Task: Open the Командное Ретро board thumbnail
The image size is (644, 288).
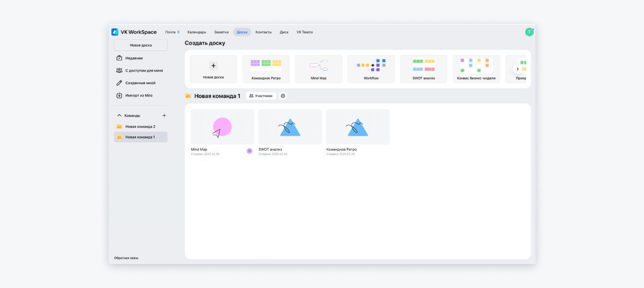Action: [x=358, y=127]
